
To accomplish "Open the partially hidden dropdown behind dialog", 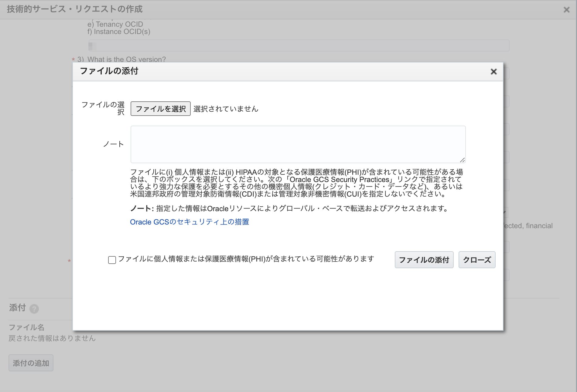I will pos(506,212).
